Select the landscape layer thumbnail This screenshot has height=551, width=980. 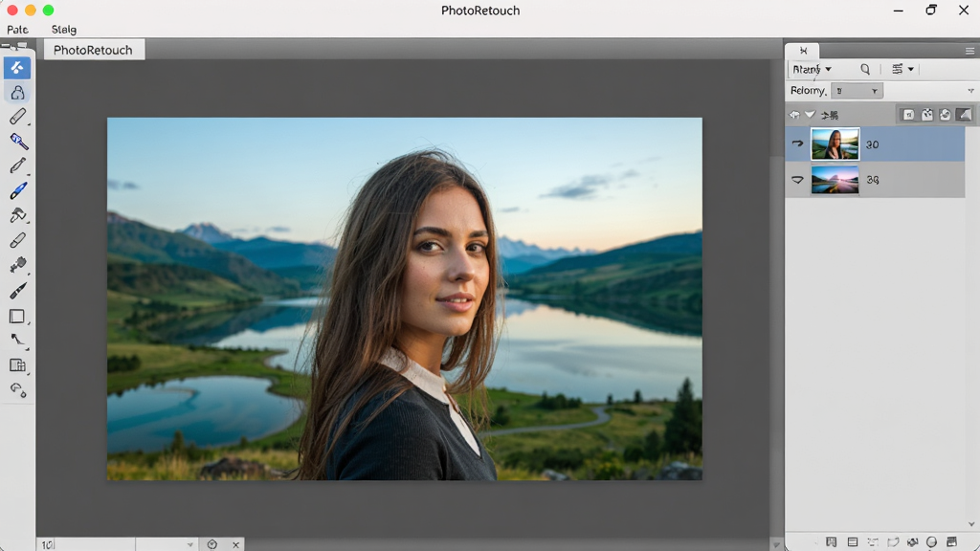click(835, 180)
